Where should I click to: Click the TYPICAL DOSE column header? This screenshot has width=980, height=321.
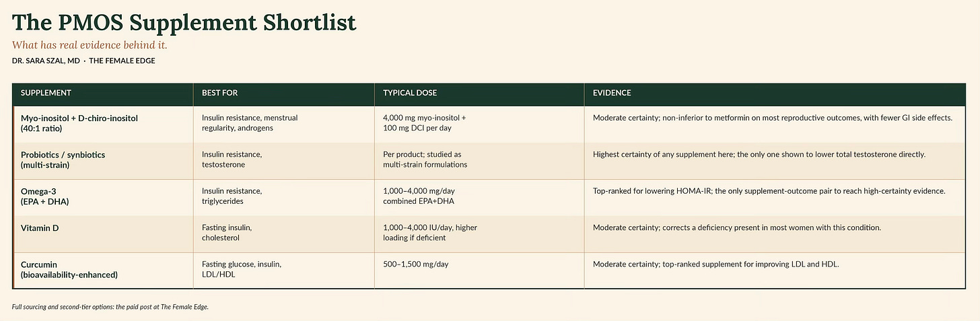point(410,93)
